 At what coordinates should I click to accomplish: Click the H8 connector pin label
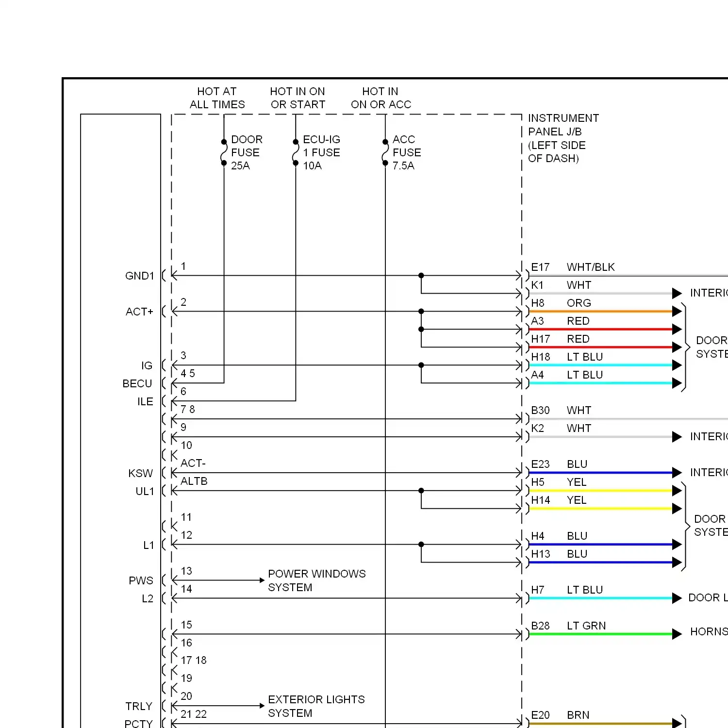click(x=538, y=303)
